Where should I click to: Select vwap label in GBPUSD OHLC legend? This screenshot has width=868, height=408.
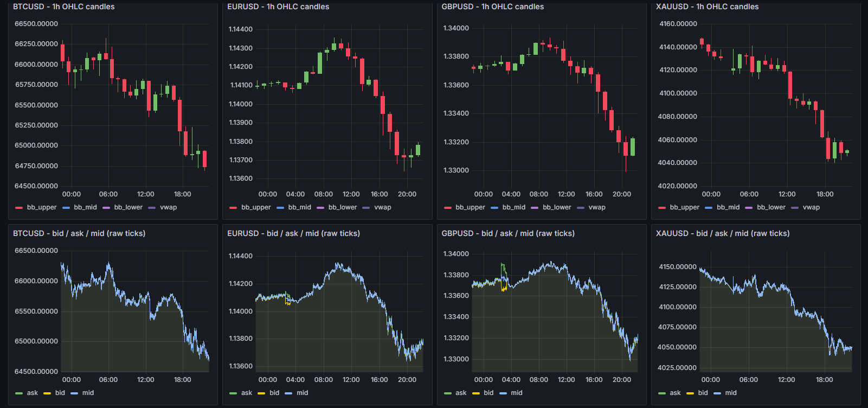[x=597, y=207]
